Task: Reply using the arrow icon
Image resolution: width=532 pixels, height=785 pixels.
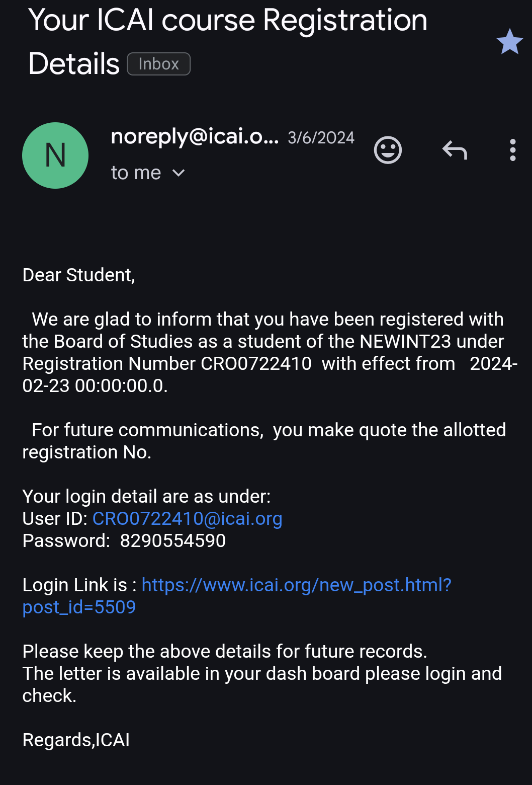Action: [x=455, y=150]
